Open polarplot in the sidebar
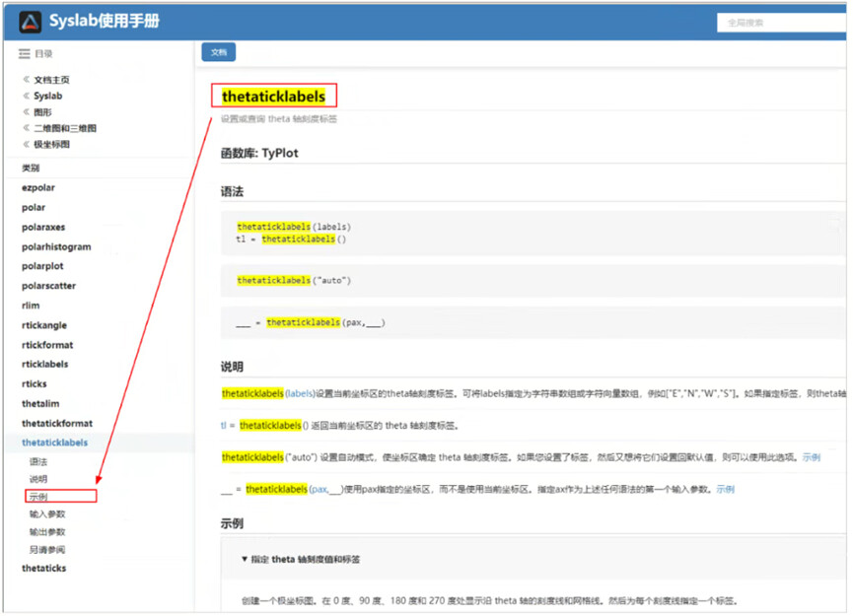Screen dimensions: 853x616 point(42,266)
